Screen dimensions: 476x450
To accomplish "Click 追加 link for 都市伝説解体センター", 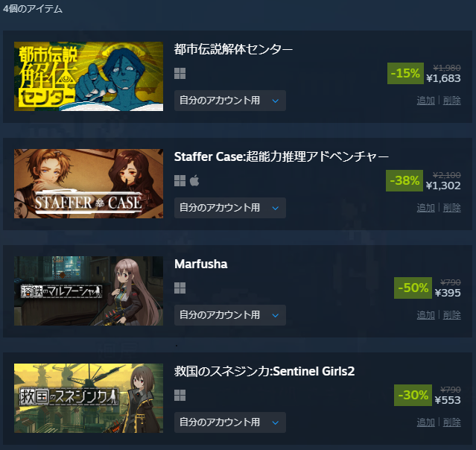I will click(x=425, y=101).
